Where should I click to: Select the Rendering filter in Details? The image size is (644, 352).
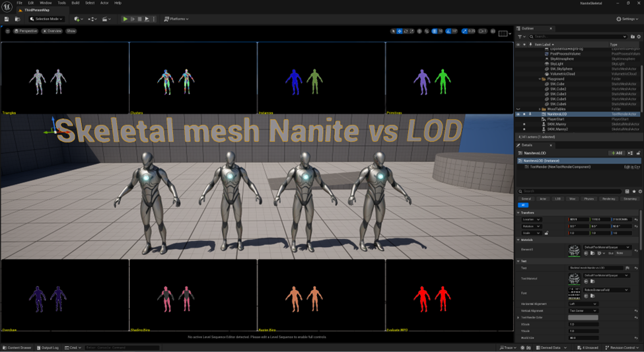(608, 199)
